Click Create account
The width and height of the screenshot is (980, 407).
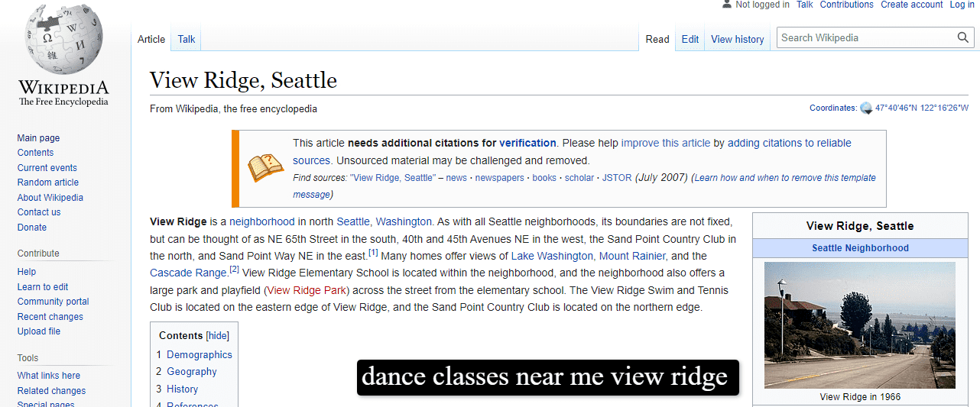(x=912, y=5)
